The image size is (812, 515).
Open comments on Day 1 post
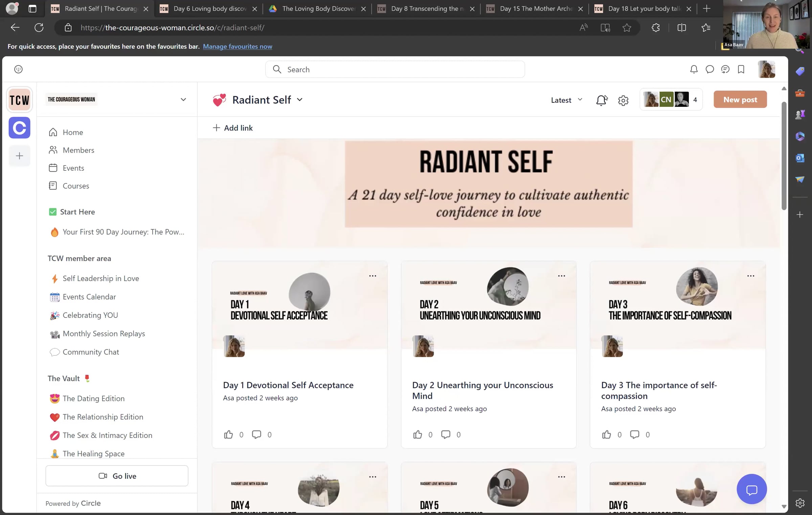coord(256,435)
